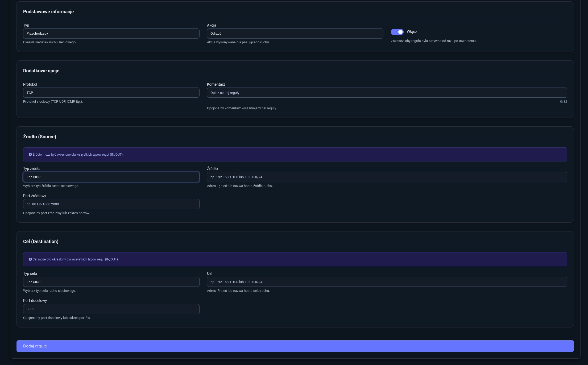
Task: Click the info icon in Cel banner
Action: [x=30, y=259]
